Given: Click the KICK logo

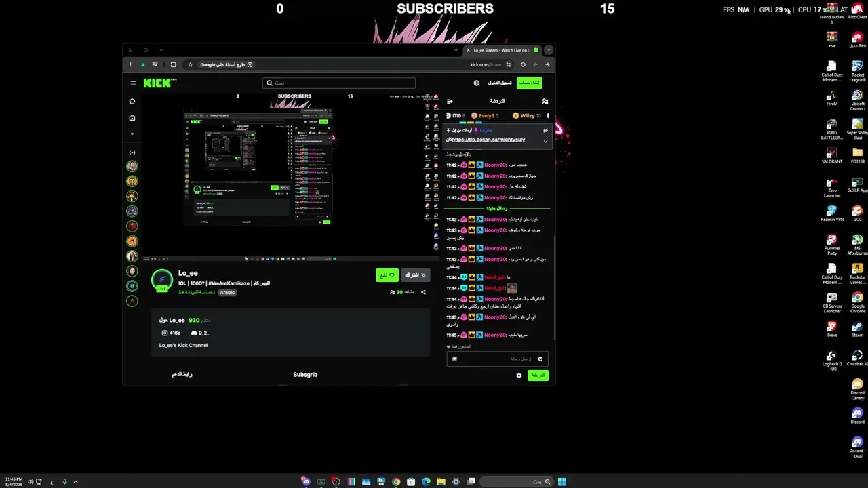Looking at the screenshot, I should tap(159, 83).
